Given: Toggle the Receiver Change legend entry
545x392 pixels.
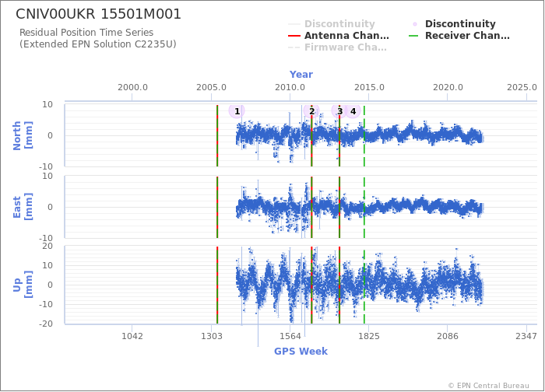Looking at the screenshot, I should pos(459,36).
